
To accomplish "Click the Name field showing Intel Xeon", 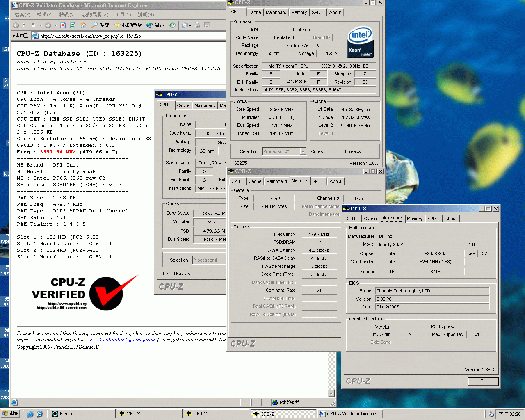I will click(x=303, y=30).
